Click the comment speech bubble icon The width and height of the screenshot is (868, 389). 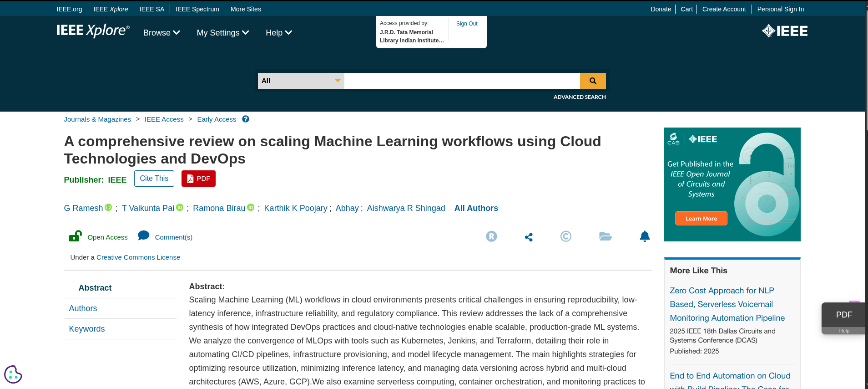[143, 235]
